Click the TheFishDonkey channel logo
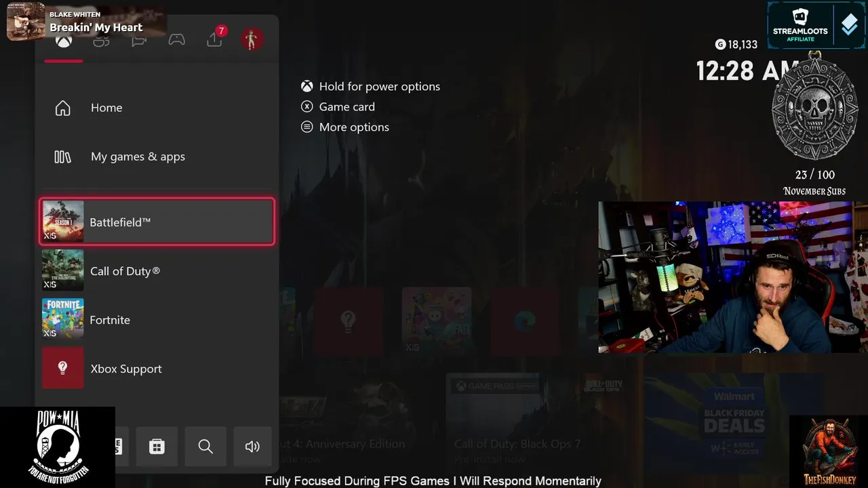868x488 pixels. 829,451
